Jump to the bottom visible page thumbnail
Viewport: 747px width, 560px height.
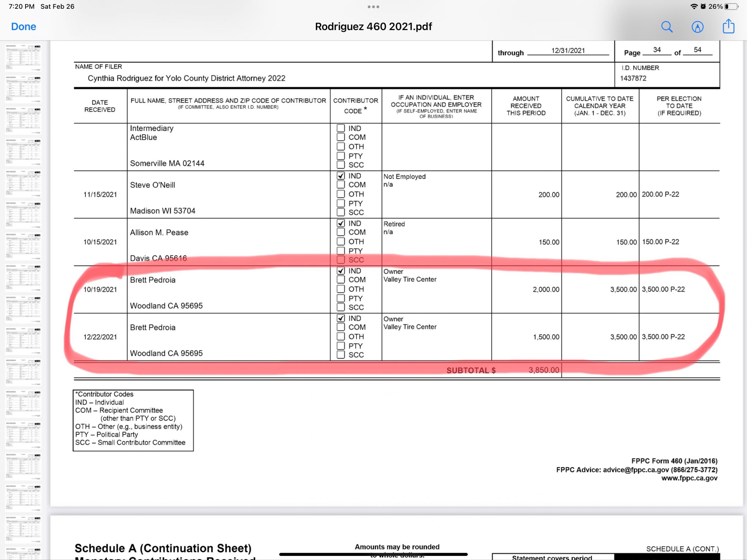click(x=23, y=553)
